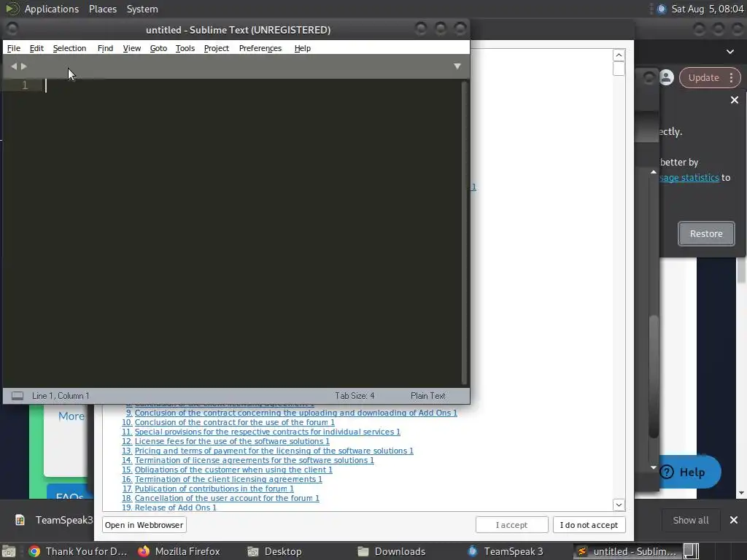Image resolution: width=747 pixels, height=560 pixels.
Task: Click show desktop icon in bottom-left taskbar
Action: pos(9,551)
